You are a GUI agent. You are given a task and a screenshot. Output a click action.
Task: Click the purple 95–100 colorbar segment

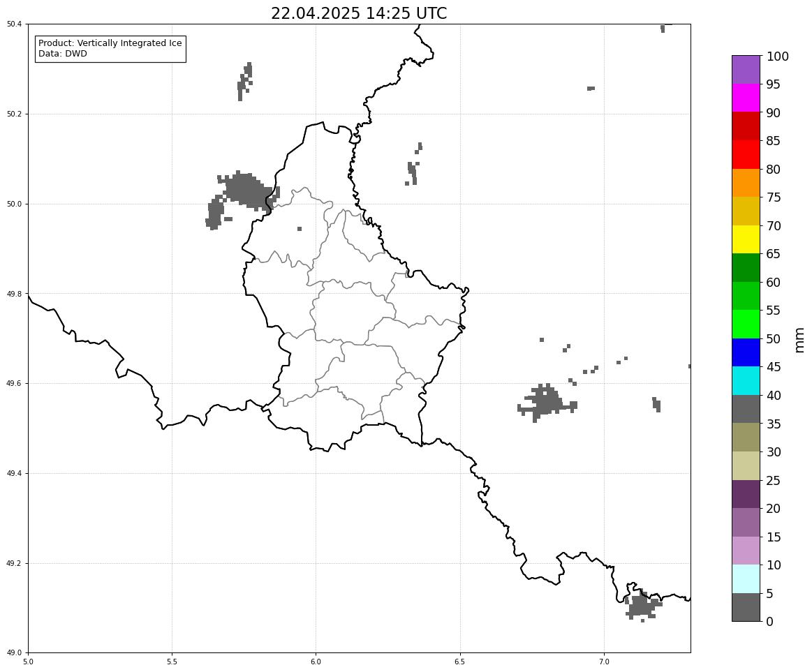click(x=746, y=69)
